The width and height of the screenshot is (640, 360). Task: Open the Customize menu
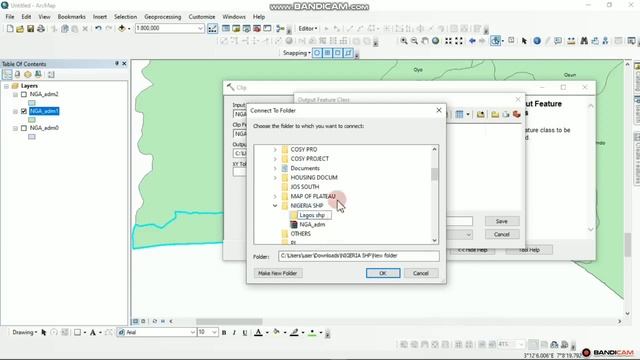pyautogui.click(x=202, y=17)
